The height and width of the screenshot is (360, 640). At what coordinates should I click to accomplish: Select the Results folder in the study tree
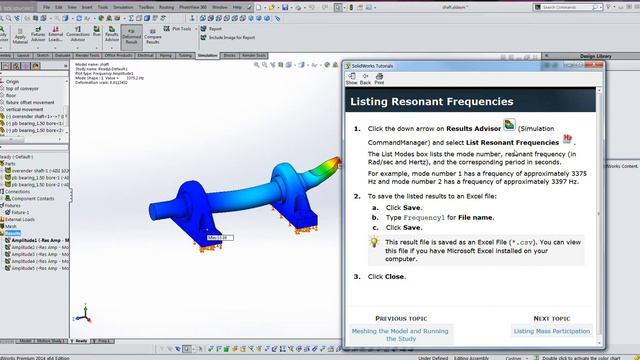[13, 233]
